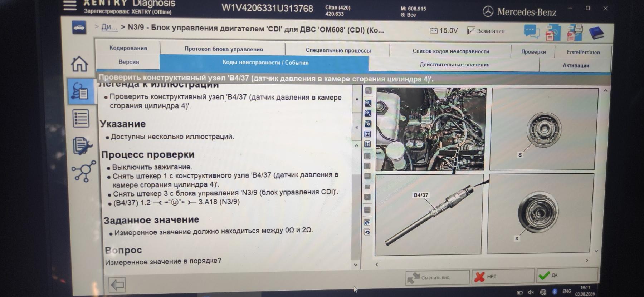The width and height of the screenshot is (644, 297).
Task: Expand the image panel with » arrow
Action: tap(357, 99)
